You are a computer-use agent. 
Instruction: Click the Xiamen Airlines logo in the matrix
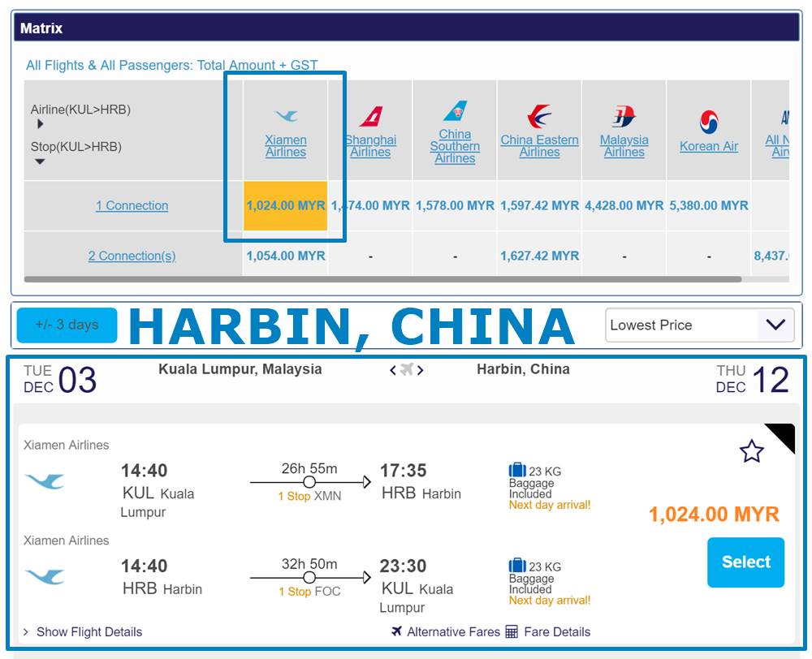[x=286, y=115]
